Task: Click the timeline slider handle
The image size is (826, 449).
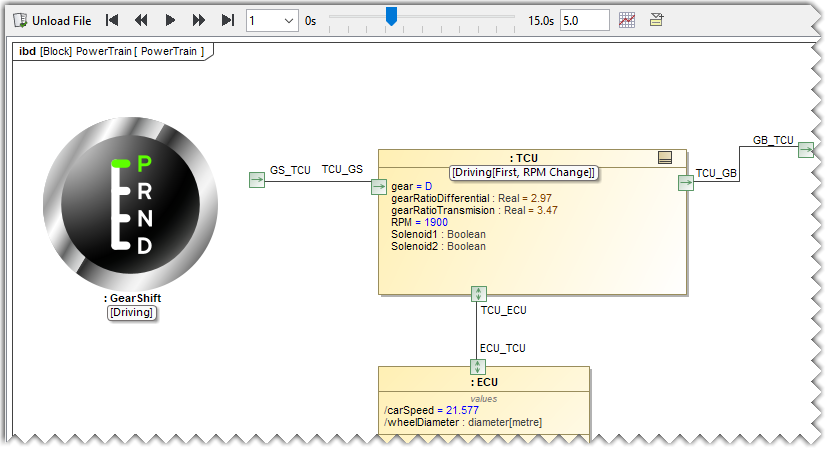Action: [392, 16]
